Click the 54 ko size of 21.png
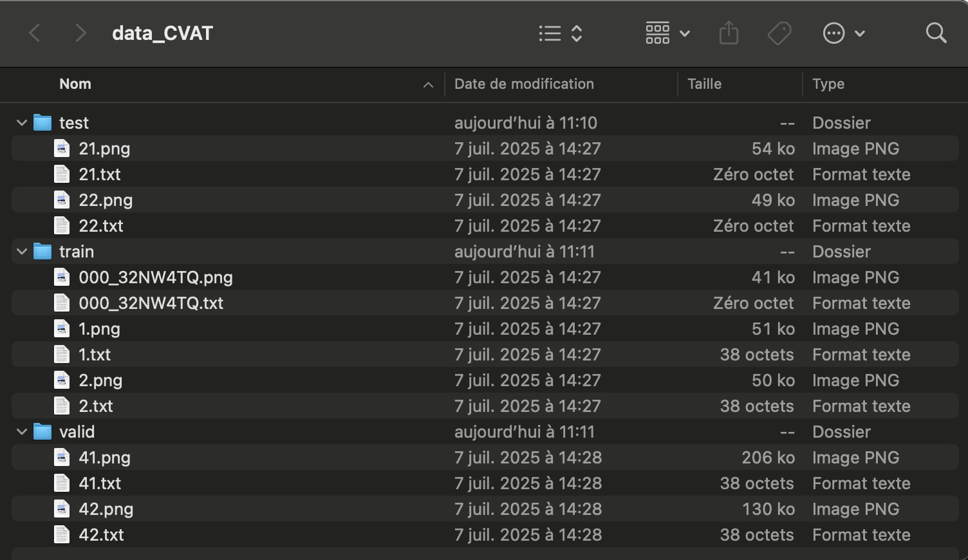The width and height of the screenshot is (968, 560). coord(773,149)
